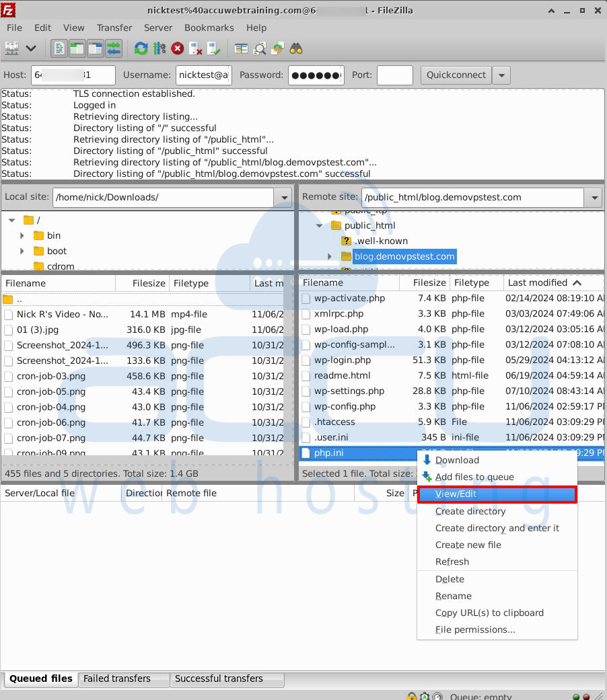This screenshot has height=700, width=607.
Task: Open the Bookmarks menu
Action: pyautogui.click(x=209, y=28)
